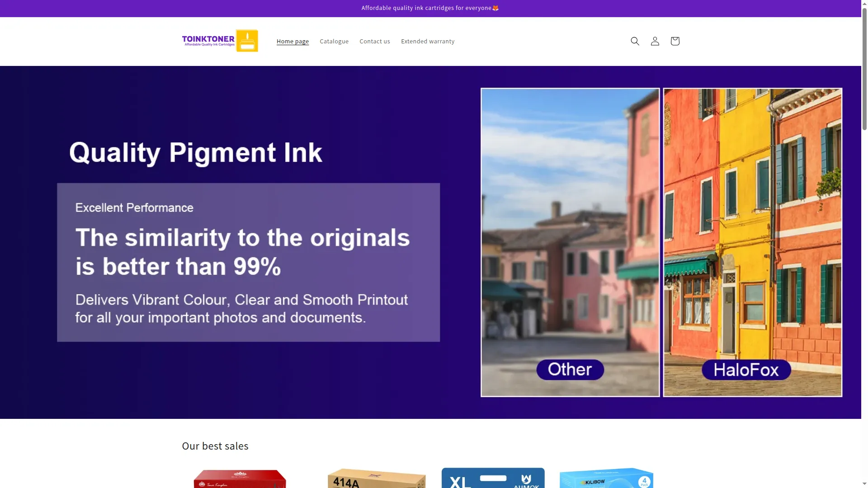Click the 'Our best sales' heading
868x488 pixels.
215,446
